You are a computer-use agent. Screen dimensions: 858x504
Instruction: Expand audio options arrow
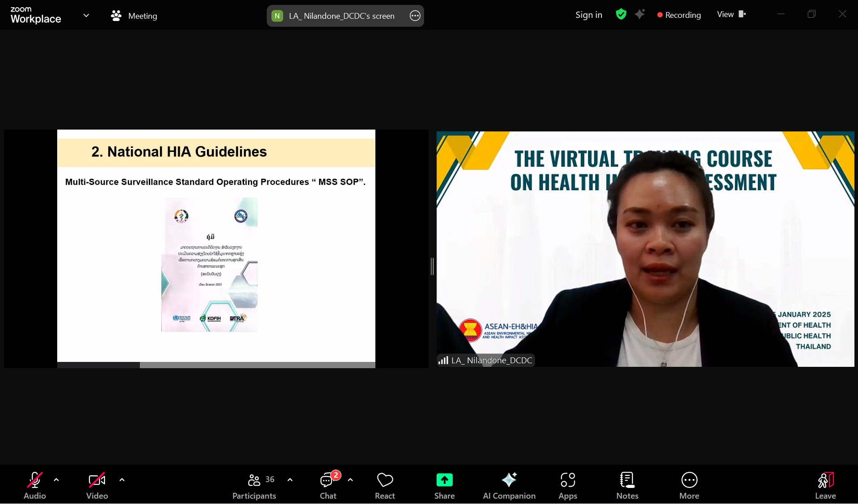[56, 480]
